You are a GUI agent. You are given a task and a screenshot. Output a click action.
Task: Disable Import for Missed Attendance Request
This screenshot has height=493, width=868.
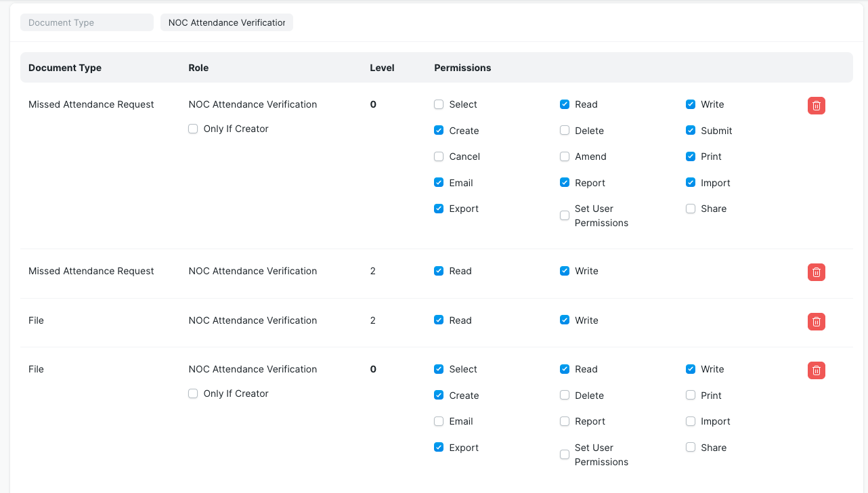691,183
